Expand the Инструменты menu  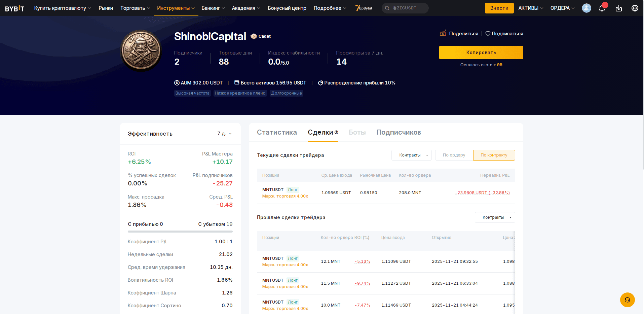click(x=176, y=8)
